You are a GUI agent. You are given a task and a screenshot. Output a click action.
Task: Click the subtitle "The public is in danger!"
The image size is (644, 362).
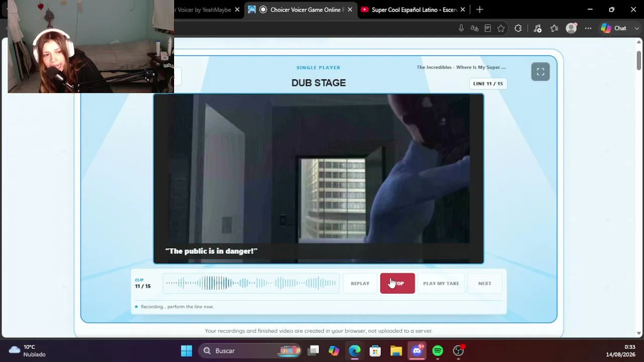pos(211,251)
